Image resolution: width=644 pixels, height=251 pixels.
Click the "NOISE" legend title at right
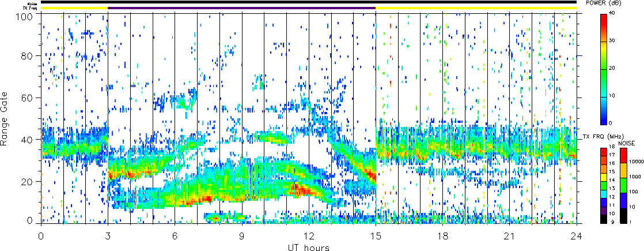click(x=627, y=143)
